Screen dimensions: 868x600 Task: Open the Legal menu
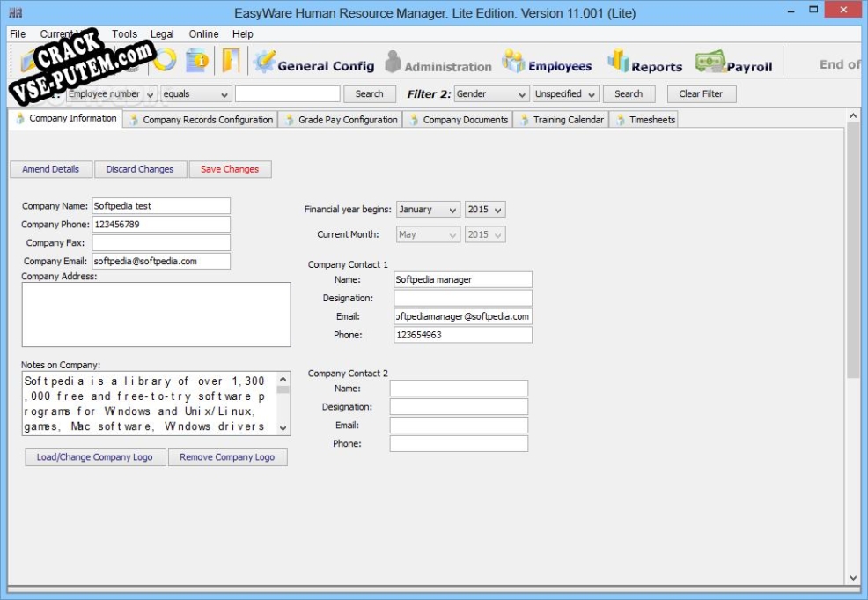click(x=162, y=33)
